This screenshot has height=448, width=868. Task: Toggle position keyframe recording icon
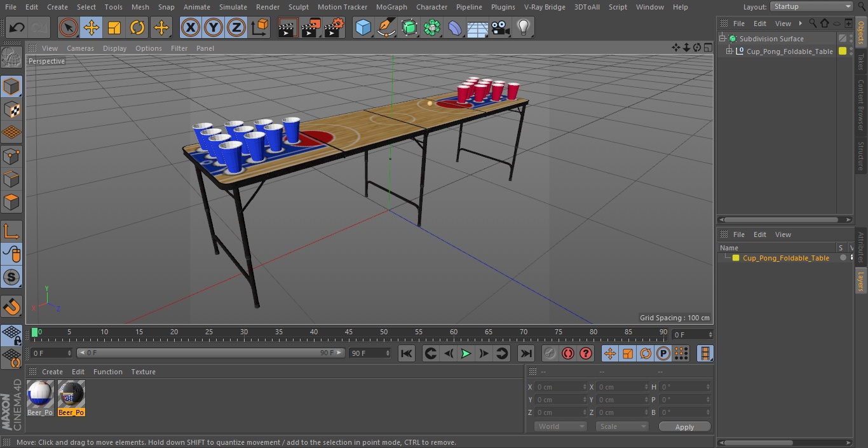point(610,353)
